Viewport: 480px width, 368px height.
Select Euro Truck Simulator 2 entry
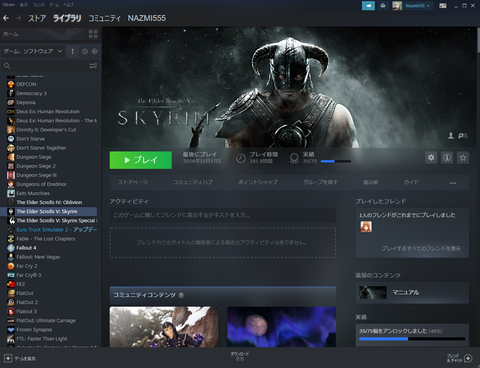[52, 230]
